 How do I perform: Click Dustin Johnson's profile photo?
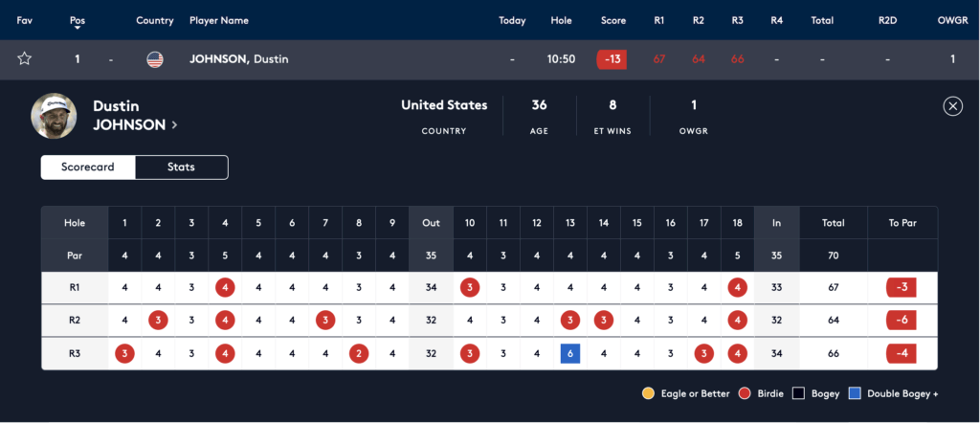(x=56, y=117)
